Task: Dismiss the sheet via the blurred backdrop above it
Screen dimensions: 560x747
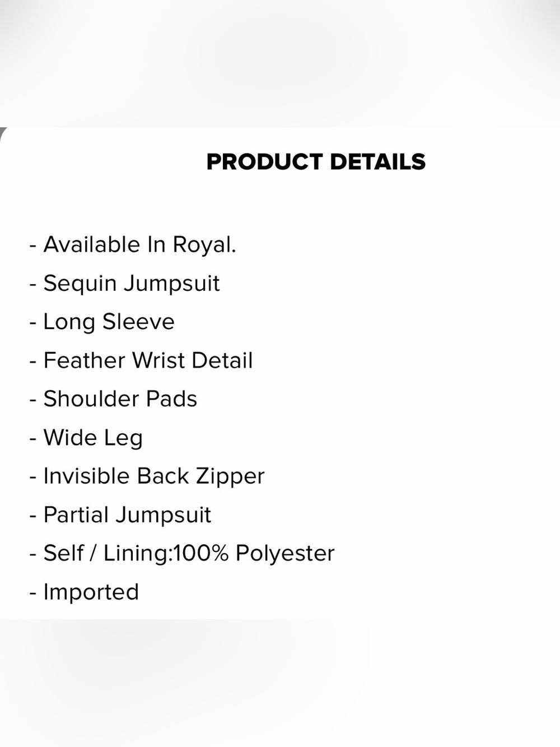Action: [x=280, y=63]
